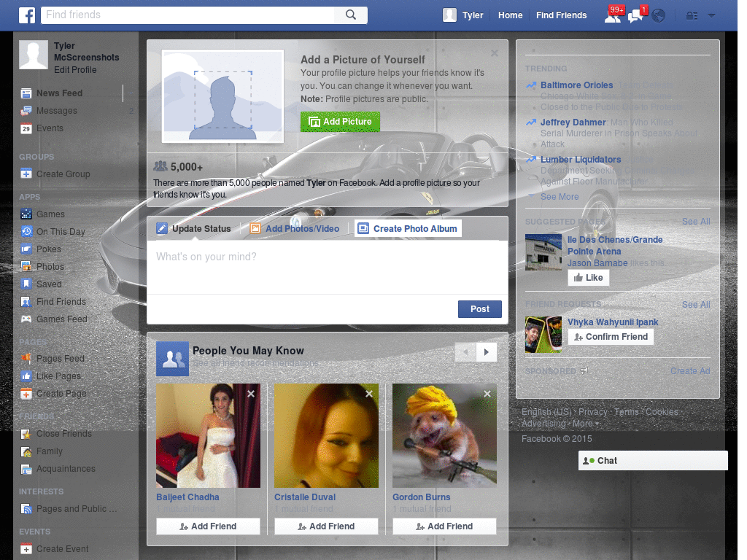Image resolution: width=747 pixels, height=560 pixels.
Task: Remove Baljeet Chadha suggestion
Action: tap(251, 394)
